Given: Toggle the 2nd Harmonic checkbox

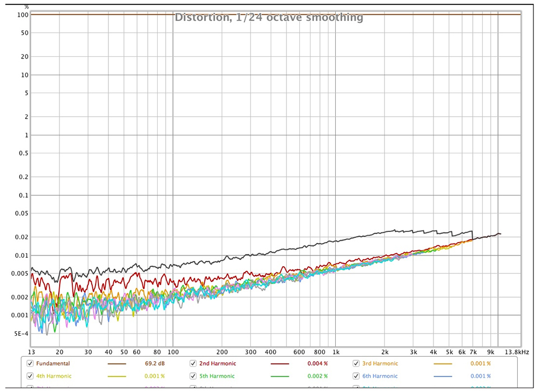Looking at the screenshot, I should click(193, 363).
